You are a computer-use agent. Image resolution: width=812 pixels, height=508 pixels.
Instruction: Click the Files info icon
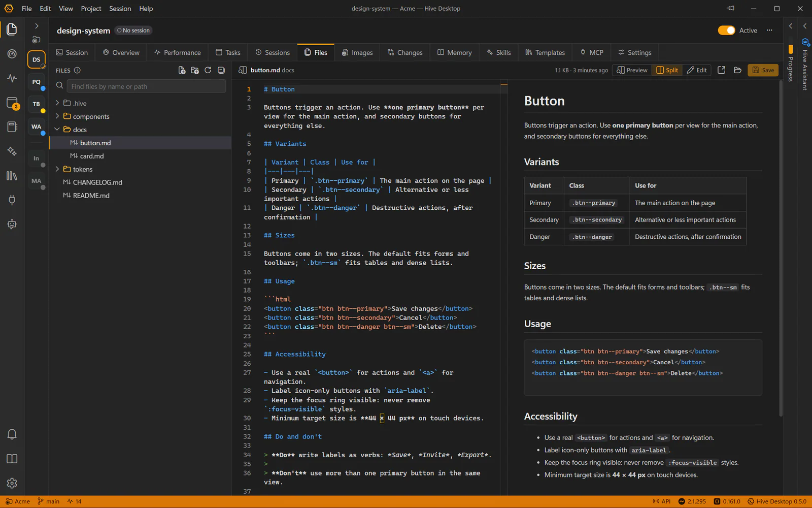[x=77, y=70]
